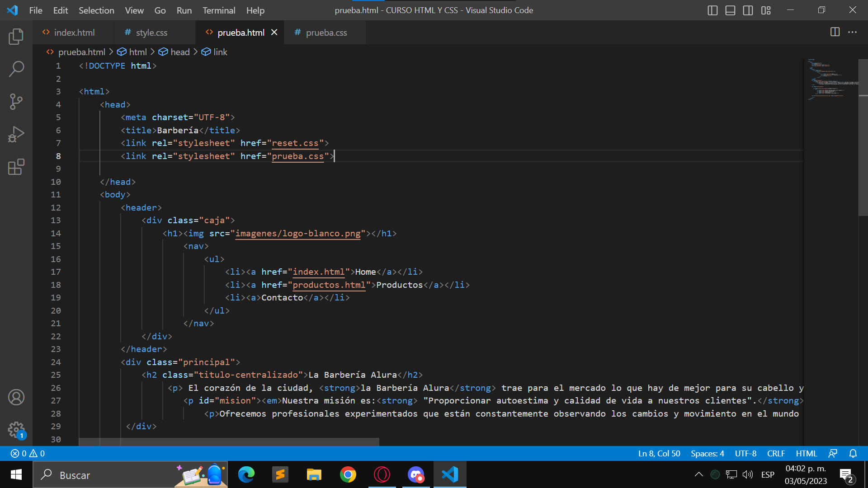The height and width of the screenshot is (488, 868).
Task: Open the Manage gear menu
Action: click(x=16, y=430)
